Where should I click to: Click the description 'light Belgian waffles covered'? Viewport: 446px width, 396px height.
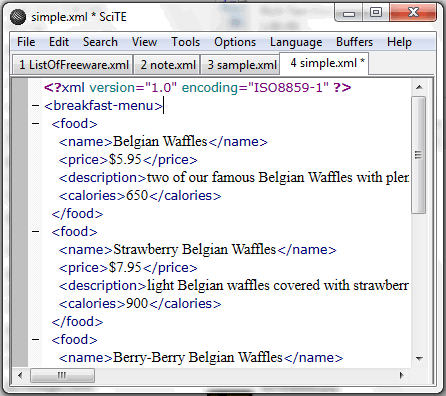point(234,286)
